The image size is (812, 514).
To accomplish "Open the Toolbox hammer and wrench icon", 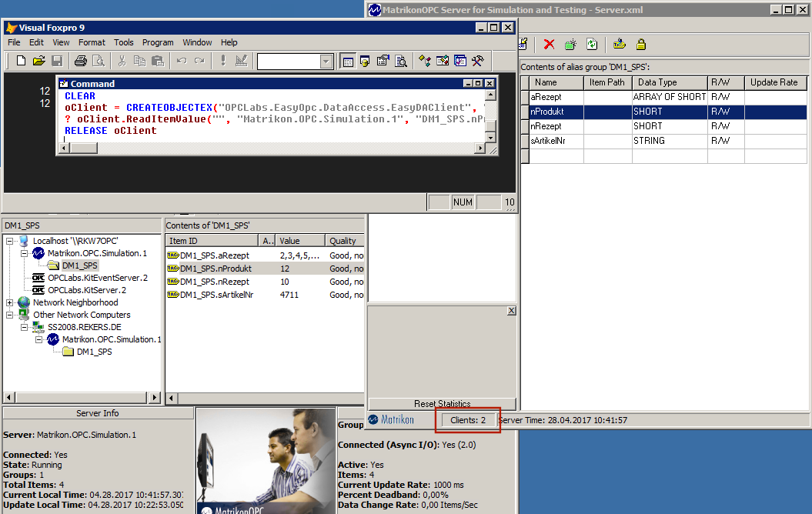I will point(477,62).
